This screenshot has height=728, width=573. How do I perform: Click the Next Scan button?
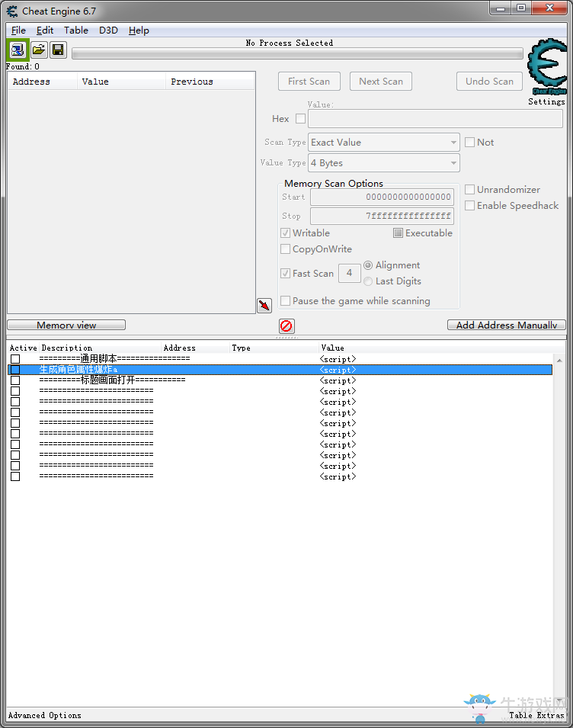(x=381, y=82)
